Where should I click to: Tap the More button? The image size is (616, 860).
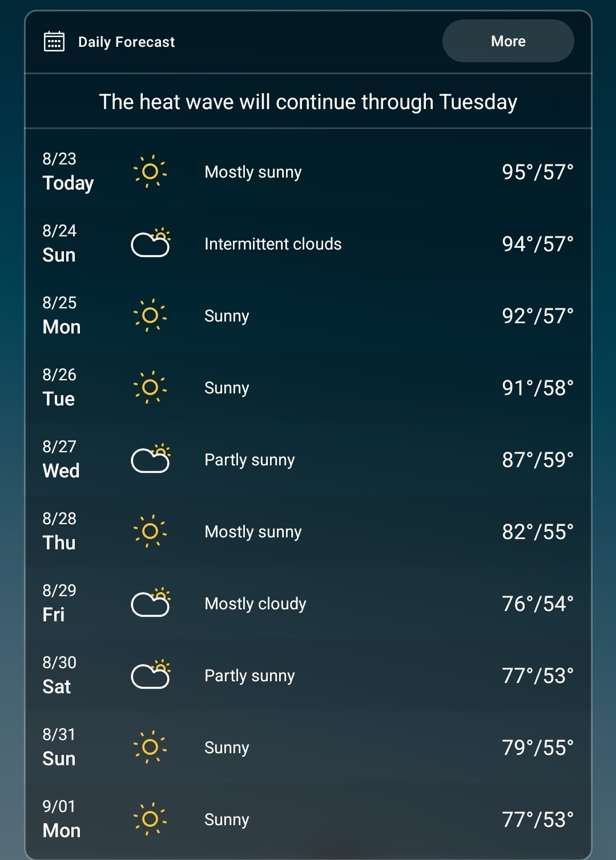pos(508,41)
